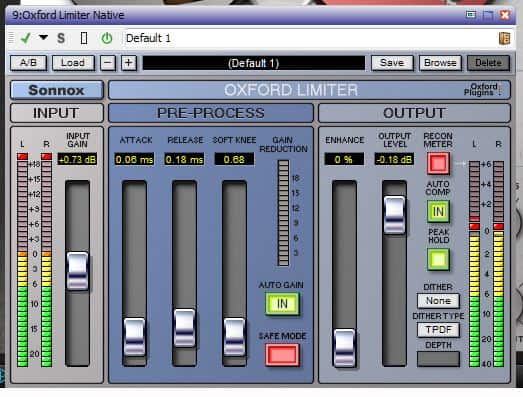The image size is (523, 397).
Task: Click the 0.68 soft knee value field
Action: (x=234, y=159)
